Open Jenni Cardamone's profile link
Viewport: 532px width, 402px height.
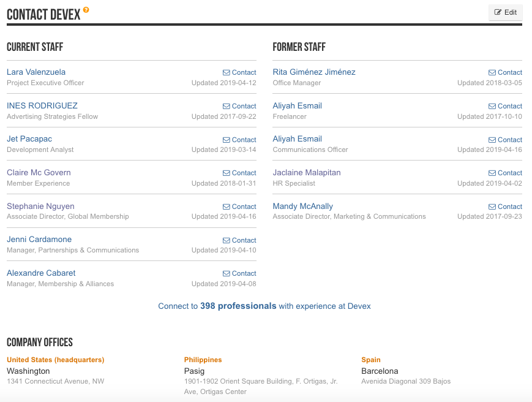point(39,240)
